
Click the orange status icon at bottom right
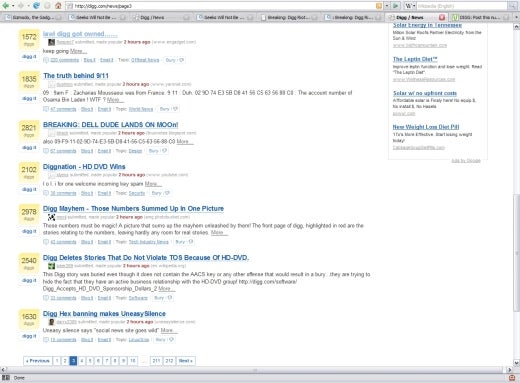point(512,378)
